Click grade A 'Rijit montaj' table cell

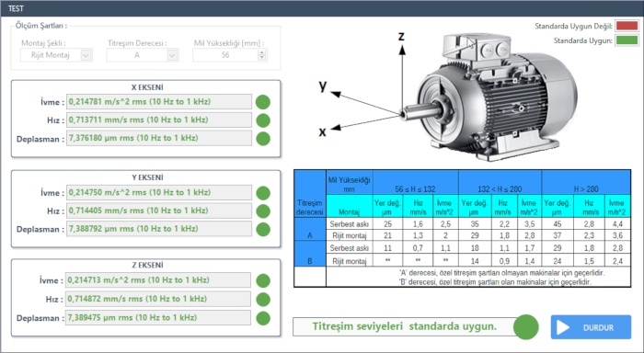click(x=349, y=235)
